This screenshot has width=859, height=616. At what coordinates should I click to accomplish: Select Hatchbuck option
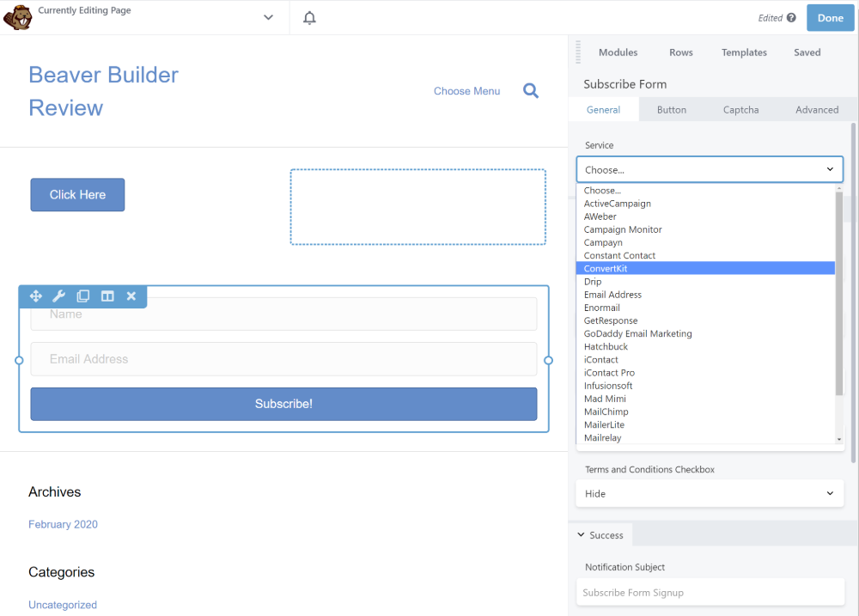coord(705,347)
